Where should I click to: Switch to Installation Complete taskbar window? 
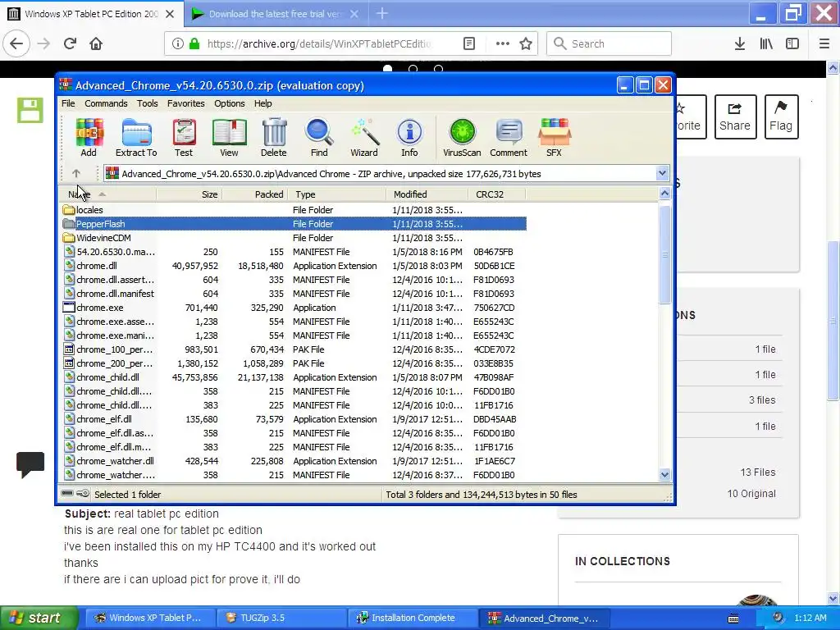(x=413, y=618)
